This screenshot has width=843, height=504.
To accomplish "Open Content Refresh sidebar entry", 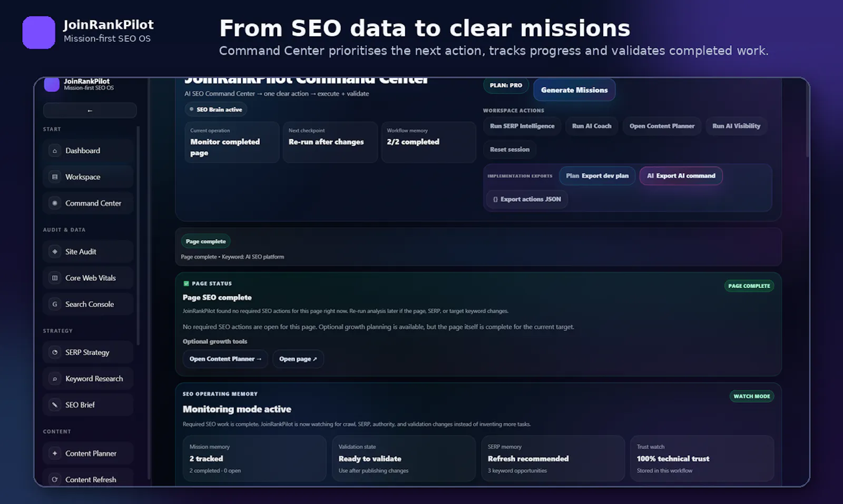I will click(88, 478).
